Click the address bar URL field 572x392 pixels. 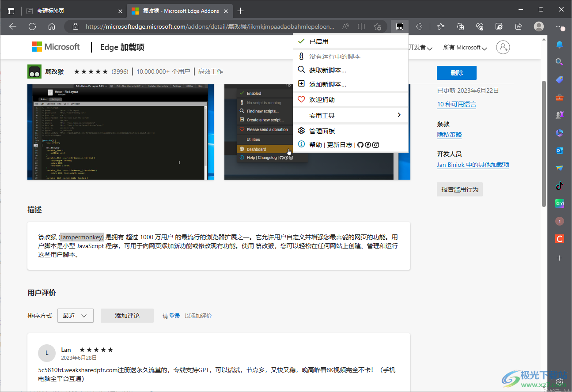pos(210,26)
